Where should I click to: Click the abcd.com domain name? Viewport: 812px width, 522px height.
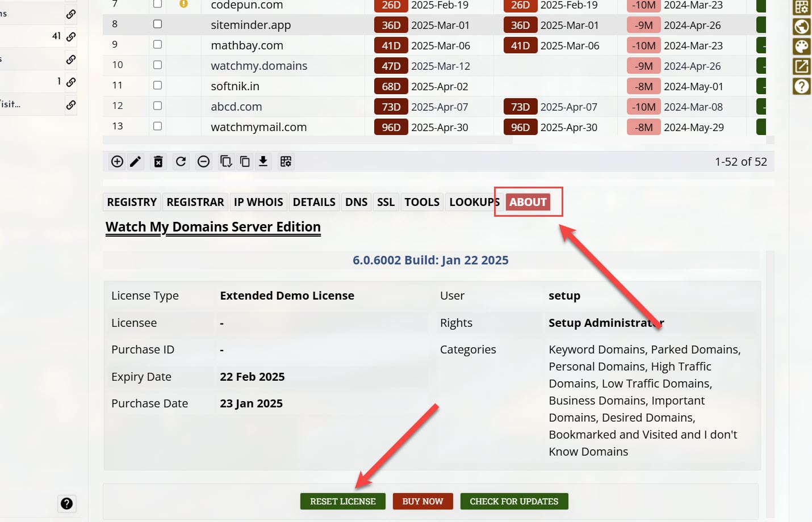click(236, 107)
